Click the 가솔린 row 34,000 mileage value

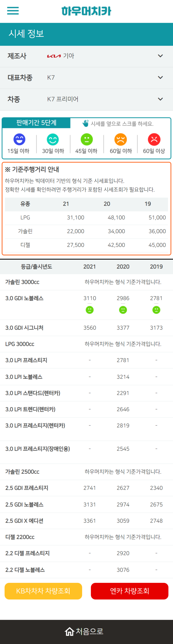pos(116,231)
